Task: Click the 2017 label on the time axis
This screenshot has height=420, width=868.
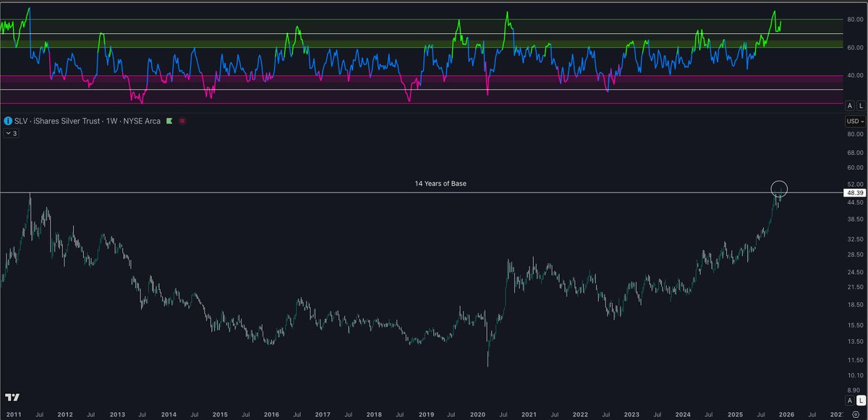Action: [x=323, y=413]
